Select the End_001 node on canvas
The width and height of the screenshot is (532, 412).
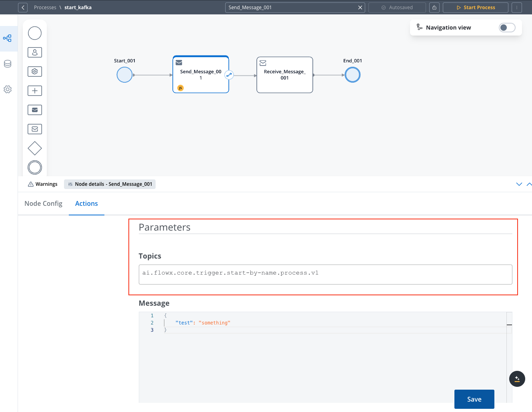pyautogui.click(x=352, y=75)
